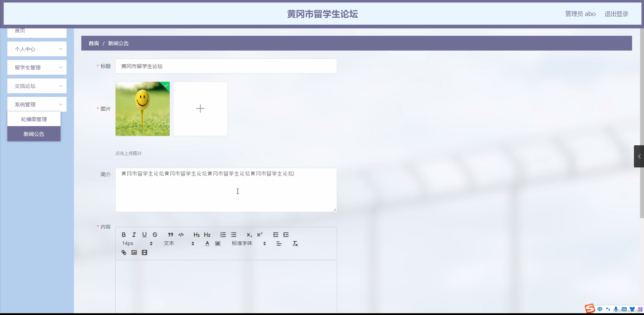Click the plus box to upload image
This screenshot has width=644, height=315.
[x=200, y=109]
